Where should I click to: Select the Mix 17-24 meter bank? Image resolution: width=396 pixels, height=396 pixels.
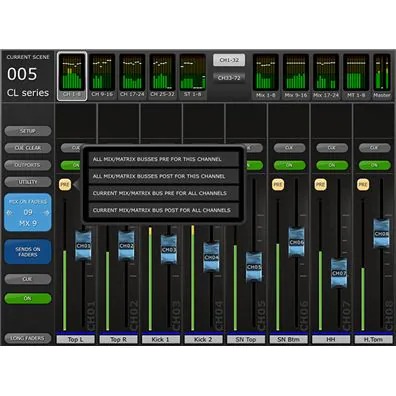326,76
